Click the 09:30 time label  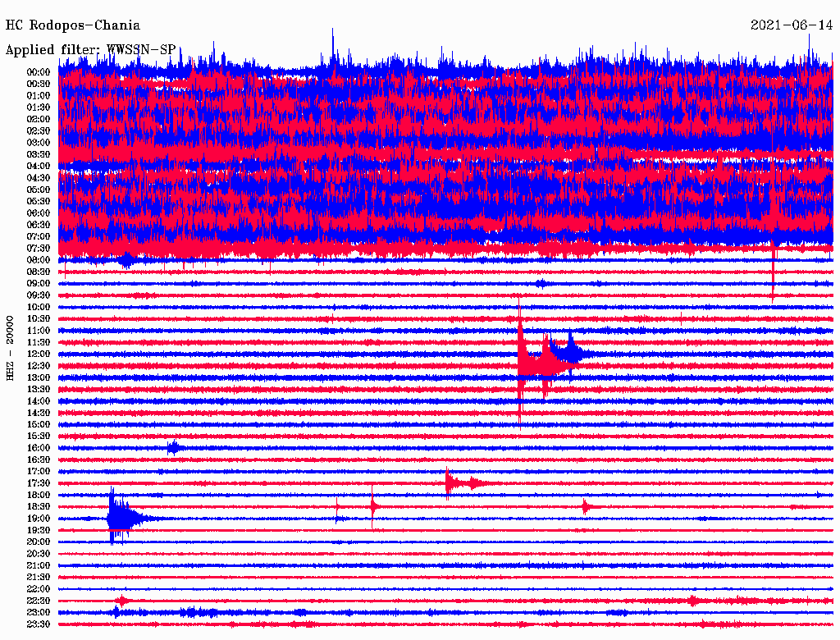click(x=39, y=296)
